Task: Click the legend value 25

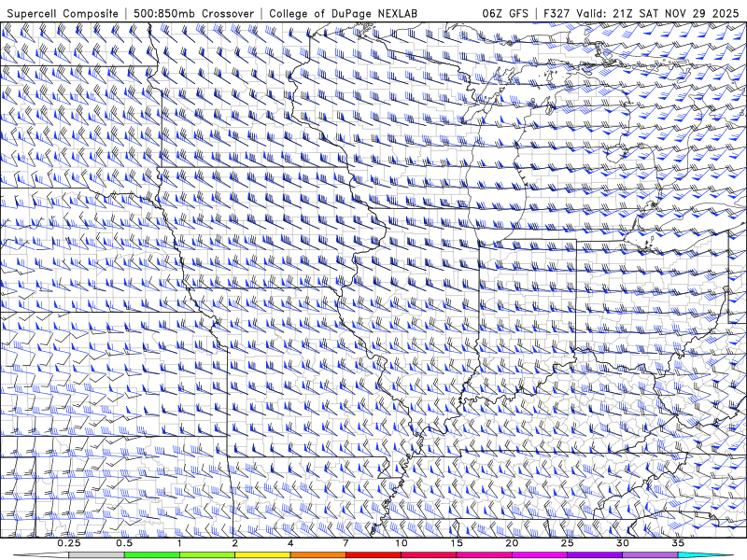Action: pos(567,543)
